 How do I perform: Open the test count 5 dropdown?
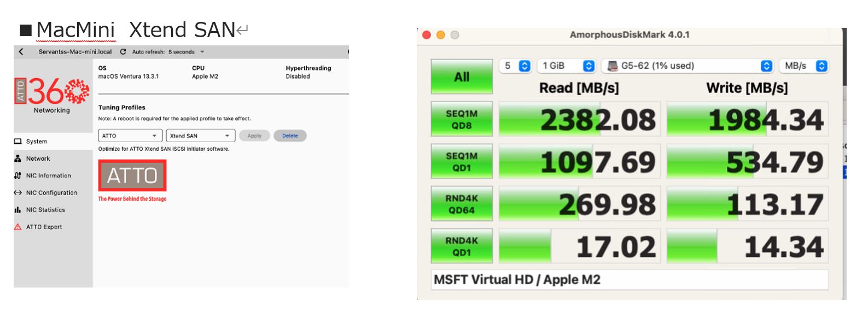[x=515, y=66]
